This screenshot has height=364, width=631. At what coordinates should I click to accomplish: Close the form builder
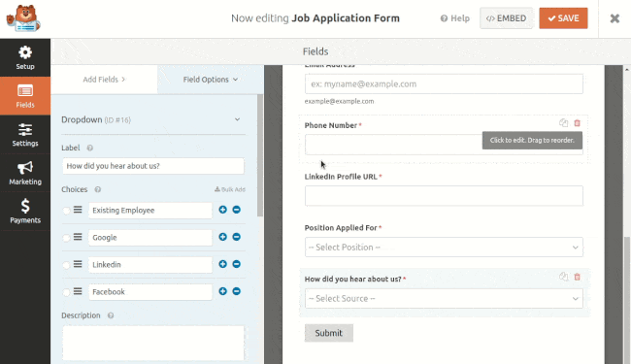[614, 18]
